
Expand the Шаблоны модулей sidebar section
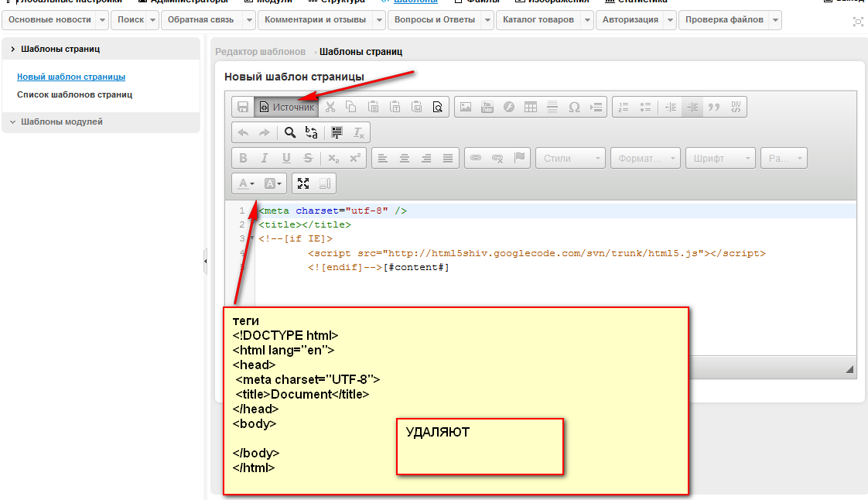[101, 122]
